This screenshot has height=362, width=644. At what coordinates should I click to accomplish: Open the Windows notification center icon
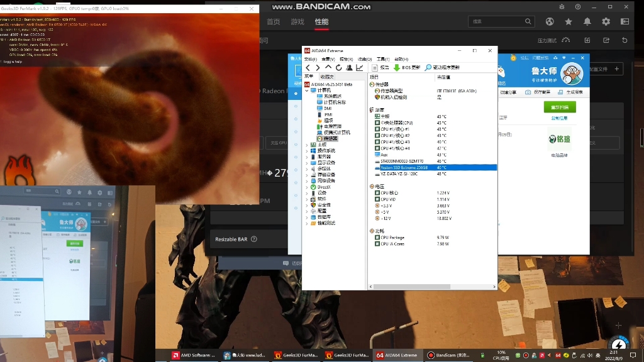point(633,356)
